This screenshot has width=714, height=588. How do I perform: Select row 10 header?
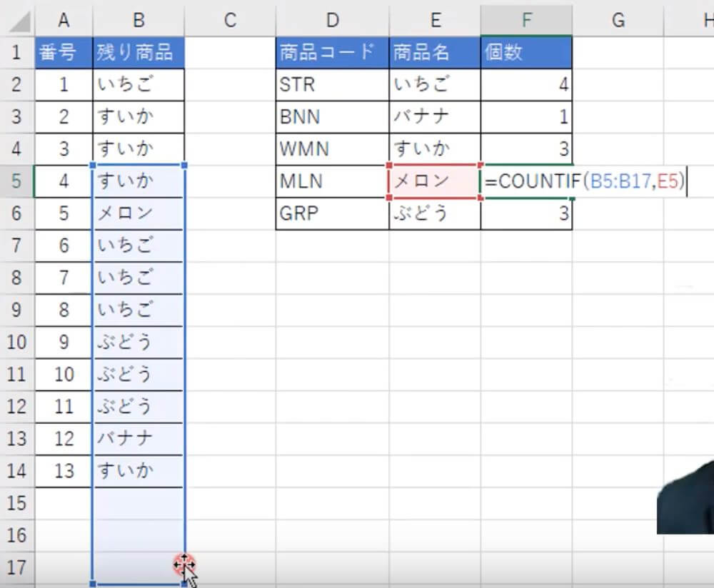[x=17, y=343]
